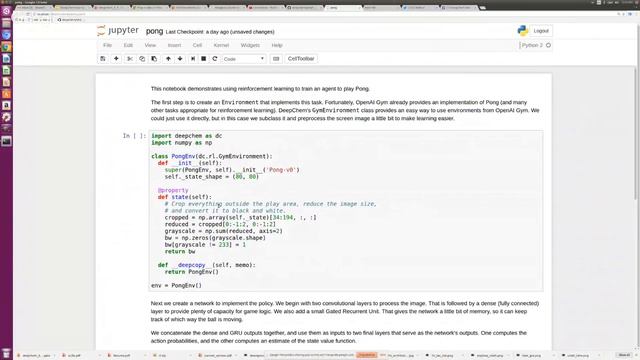Cut selected cell with the scissors icon

130,59
